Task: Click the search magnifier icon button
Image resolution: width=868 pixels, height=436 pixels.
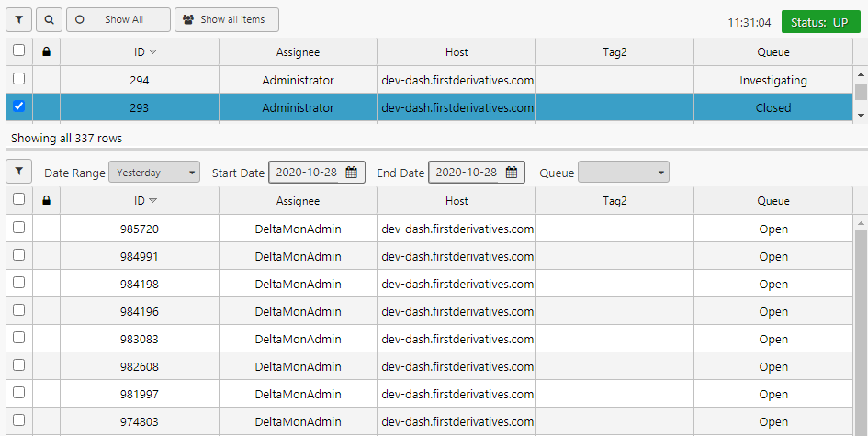Action: pos(50,19)
